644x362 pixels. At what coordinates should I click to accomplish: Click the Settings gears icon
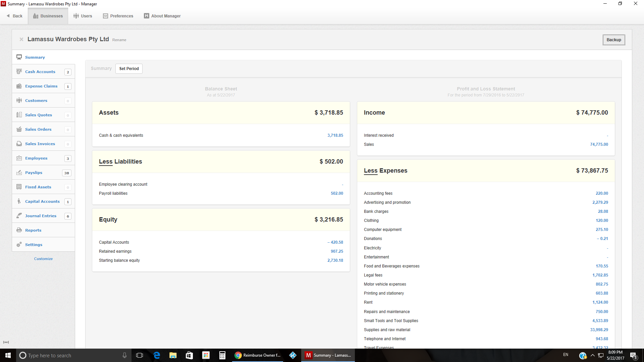[x=19, y=244]
